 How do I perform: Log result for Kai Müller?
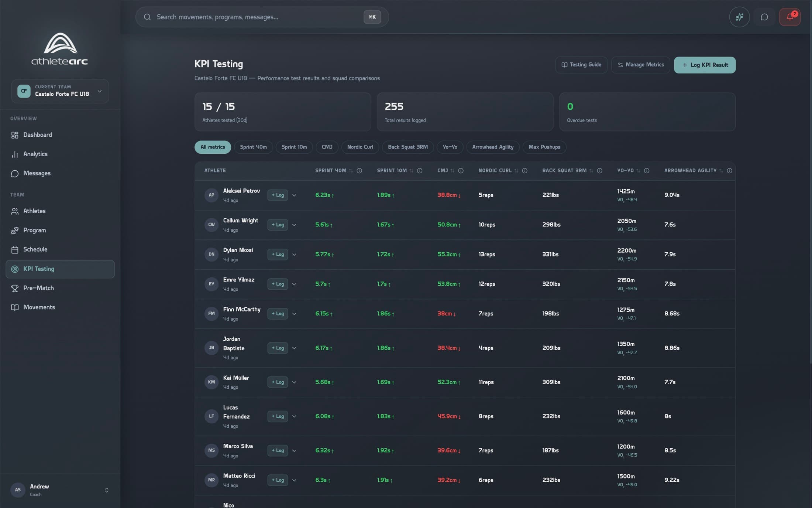click(x=278, y=382)
